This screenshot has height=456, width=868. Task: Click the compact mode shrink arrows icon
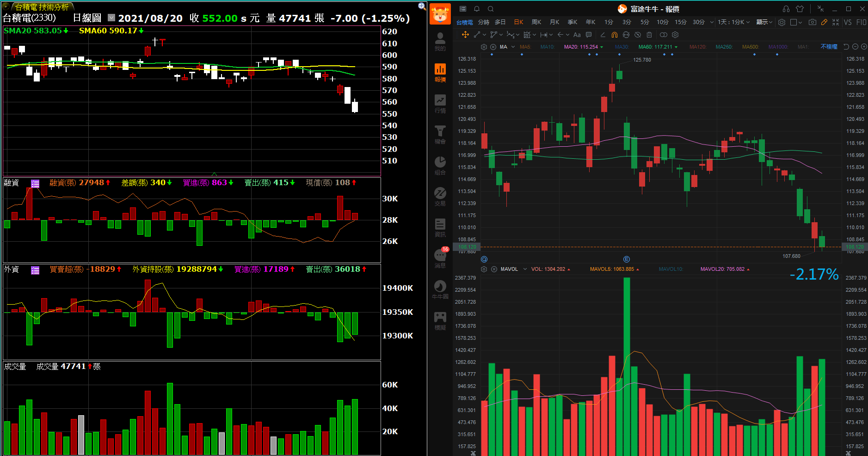click(820, 9)
